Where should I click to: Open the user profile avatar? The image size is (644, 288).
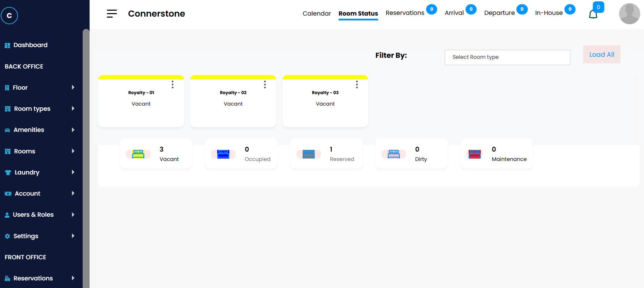(629, 14)
